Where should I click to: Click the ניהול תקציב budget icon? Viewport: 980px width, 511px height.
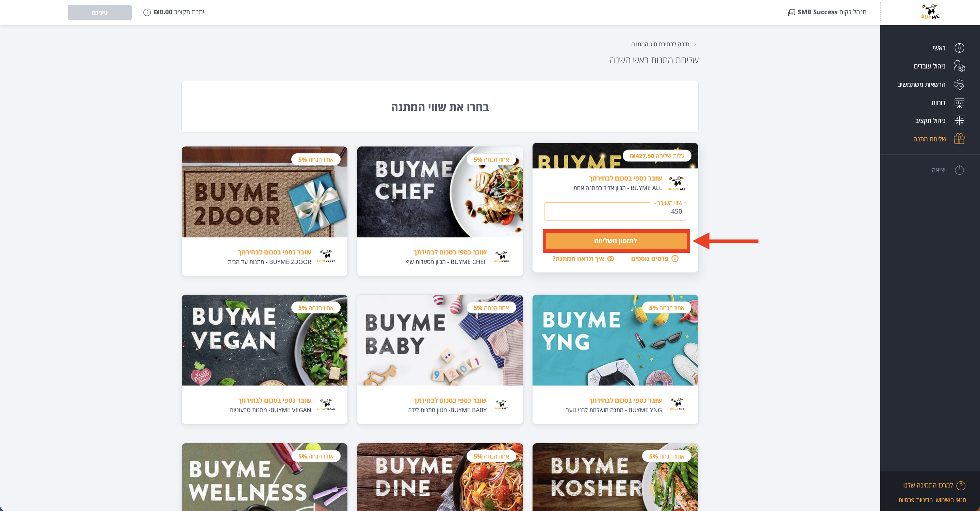click(x=959, y=121)
